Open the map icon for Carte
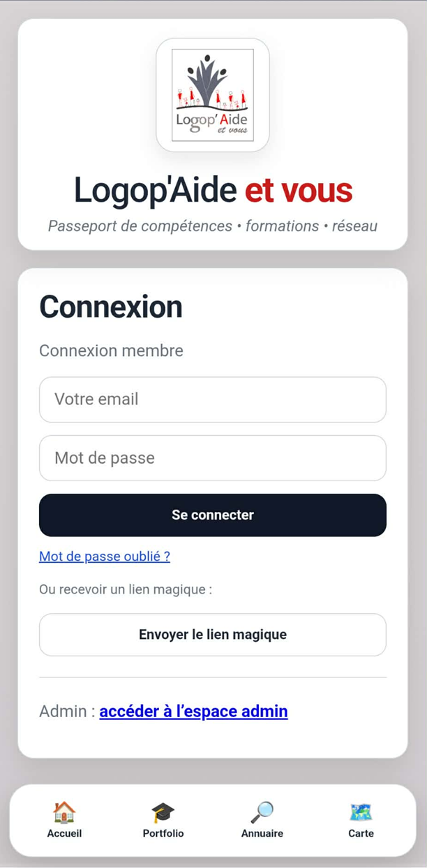427x868 pixels. tap(361, 812)
